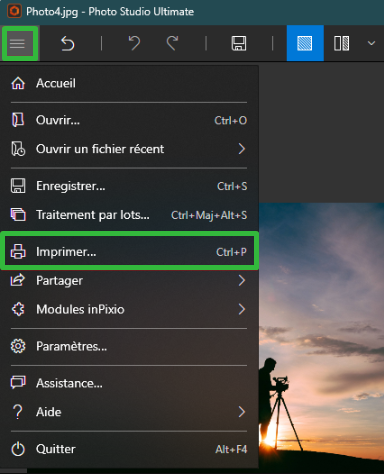The image size is (384, 474).
Task: Open the Aide submenu
Action: click(129, 412)
